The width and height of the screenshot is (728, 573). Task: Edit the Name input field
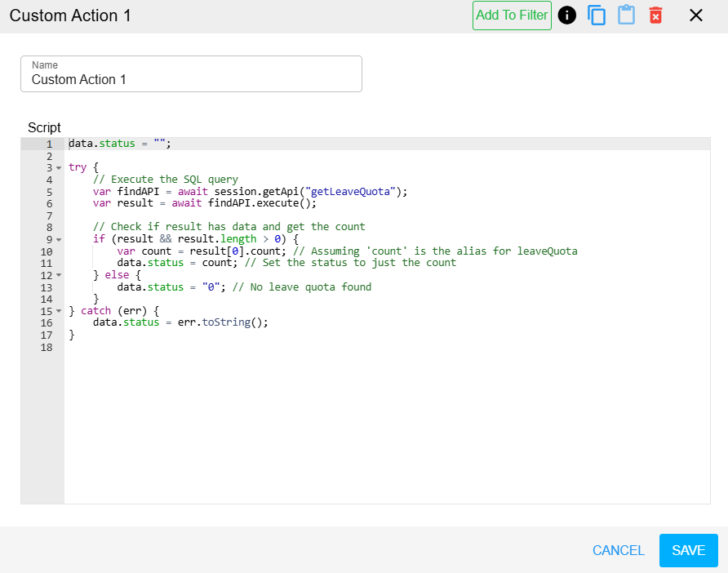click(191, 73)
